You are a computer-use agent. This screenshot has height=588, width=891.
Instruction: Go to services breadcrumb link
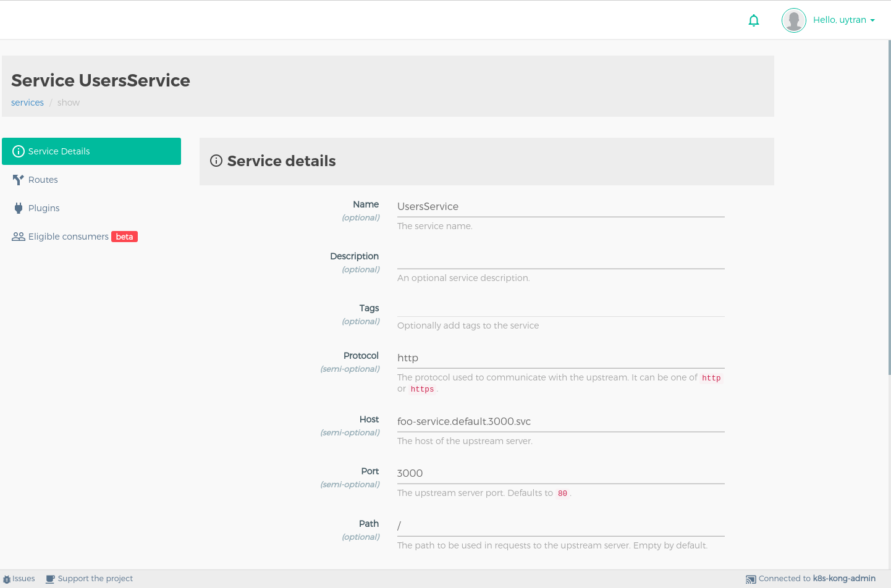(x=27, y=103)
